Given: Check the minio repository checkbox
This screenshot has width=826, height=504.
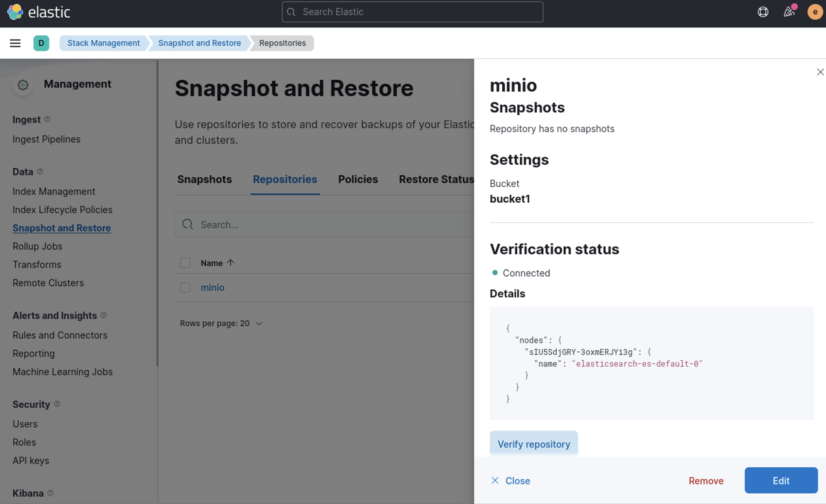Looking at the screenshot, I should point(185,288).
